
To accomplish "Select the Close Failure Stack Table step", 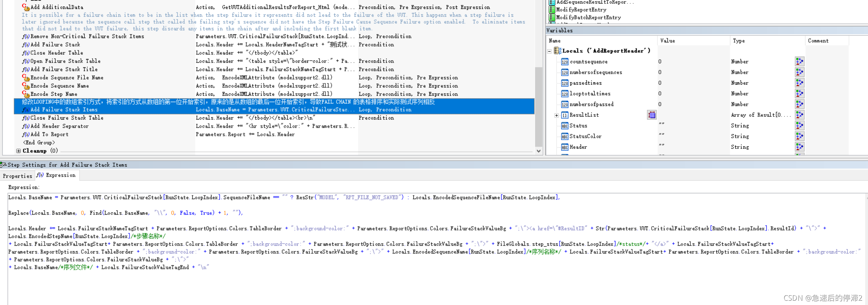I will [67, 118].
